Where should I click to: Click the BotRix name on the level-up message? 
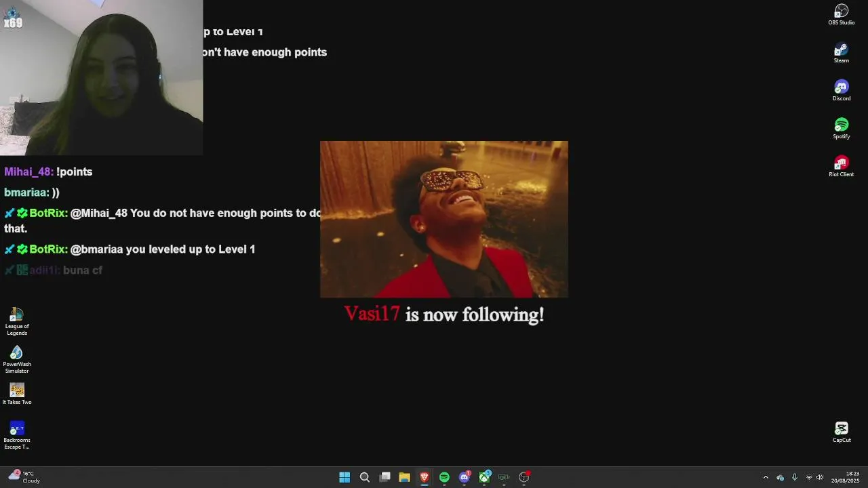tap(48, 249)
